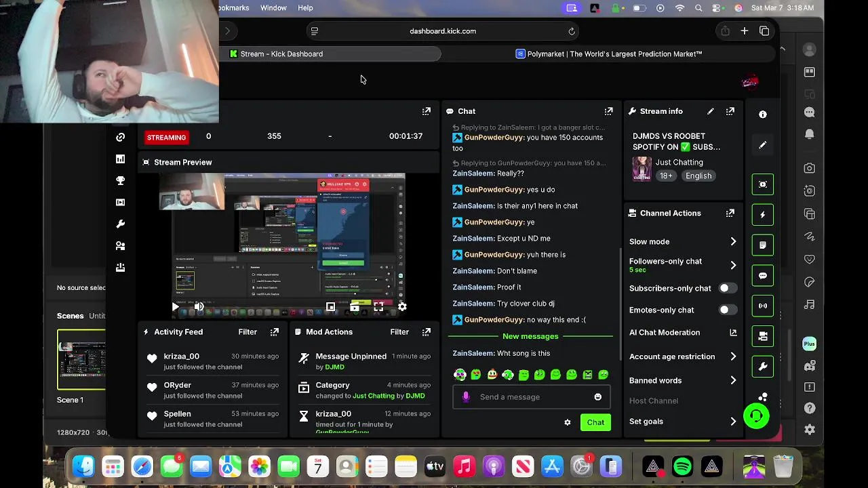The image size is (868, 488).
Task: Click DJMD link in Message Unpinned entry
Action: [334, 367]
